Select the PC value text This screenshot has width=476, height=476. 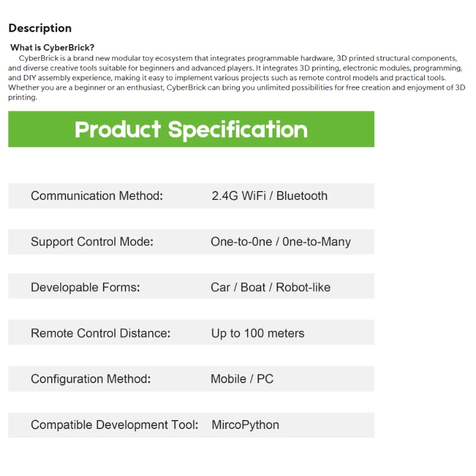(265, 379)
